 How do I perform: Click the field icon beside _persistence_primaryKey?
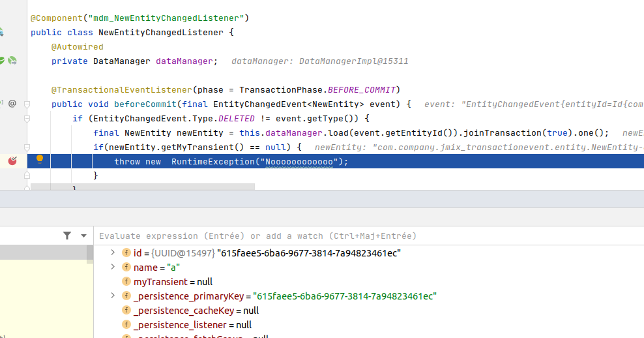click(x=126, y=296)
